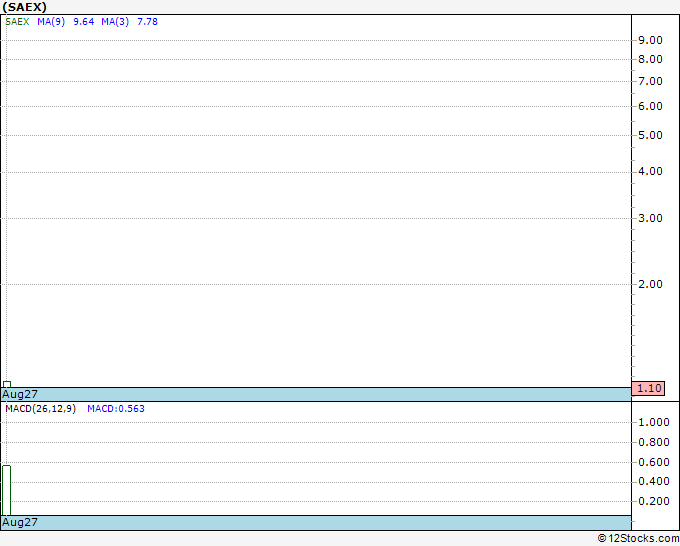Click the 3.00 price axis label
This screenshot has width=680, height=546.
tap(651, 218)
